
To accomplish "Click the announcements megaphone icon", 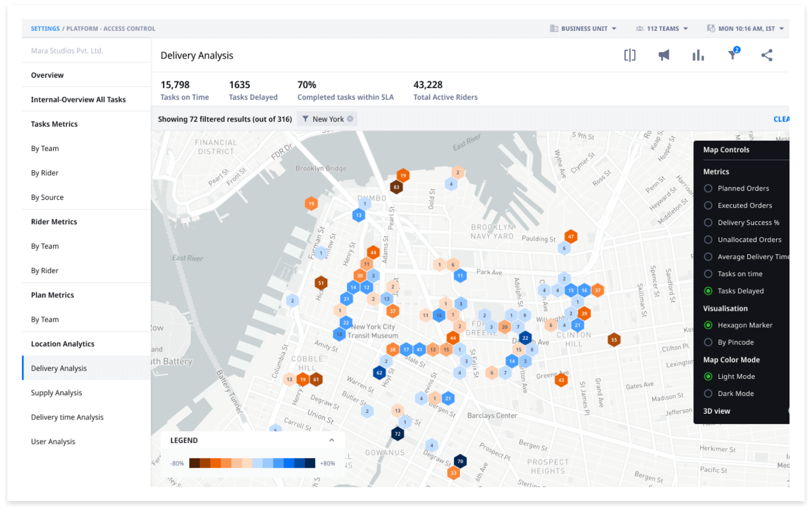I will (664, 55).
